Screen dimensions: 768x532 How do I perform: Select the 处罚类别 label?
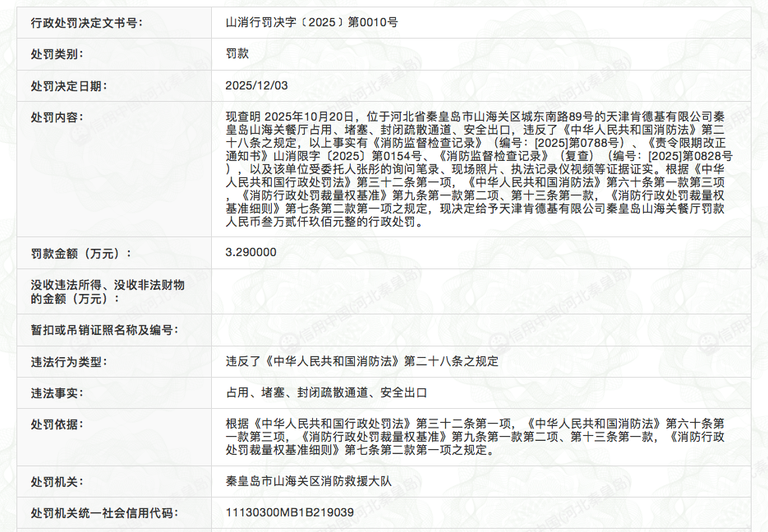57,54
